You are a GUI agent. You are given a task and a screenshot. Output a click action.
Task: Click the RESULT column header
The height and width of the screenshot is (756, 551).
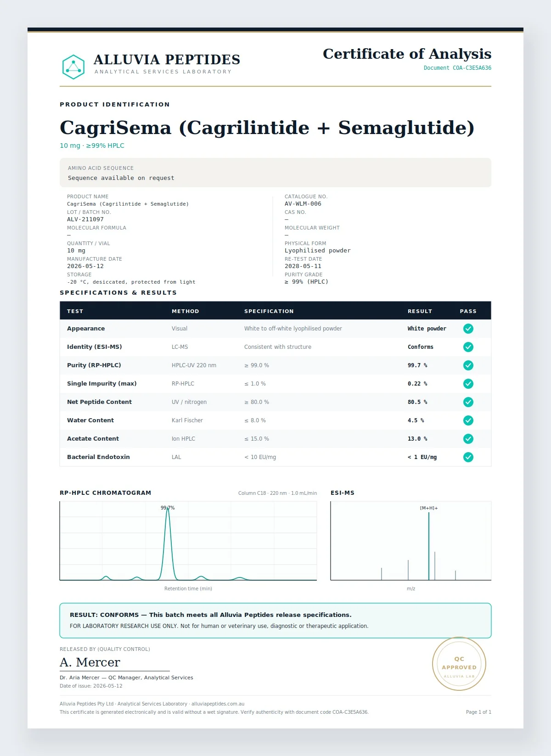pos(420,311)
